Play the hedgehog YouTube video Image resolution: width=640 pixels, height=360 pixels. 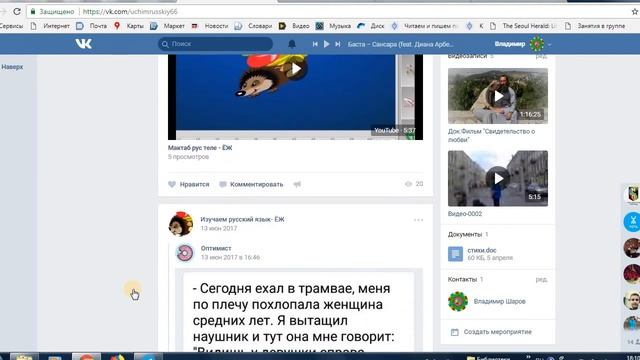[297, 69]
